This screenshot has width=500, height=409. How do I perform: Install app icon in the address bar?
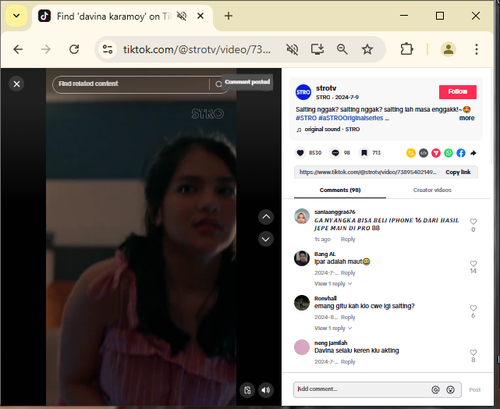[x=317, y=49]
